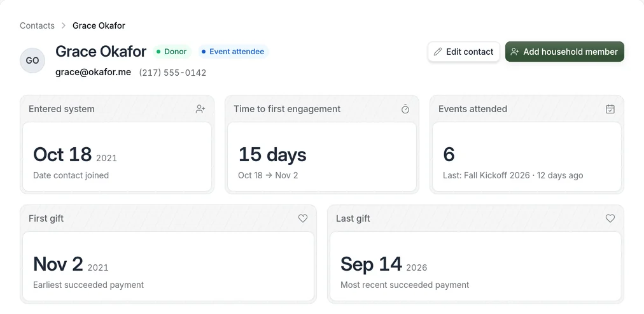Click the grace@okafor.me email address
644x314 pixels.
[94, 73]
